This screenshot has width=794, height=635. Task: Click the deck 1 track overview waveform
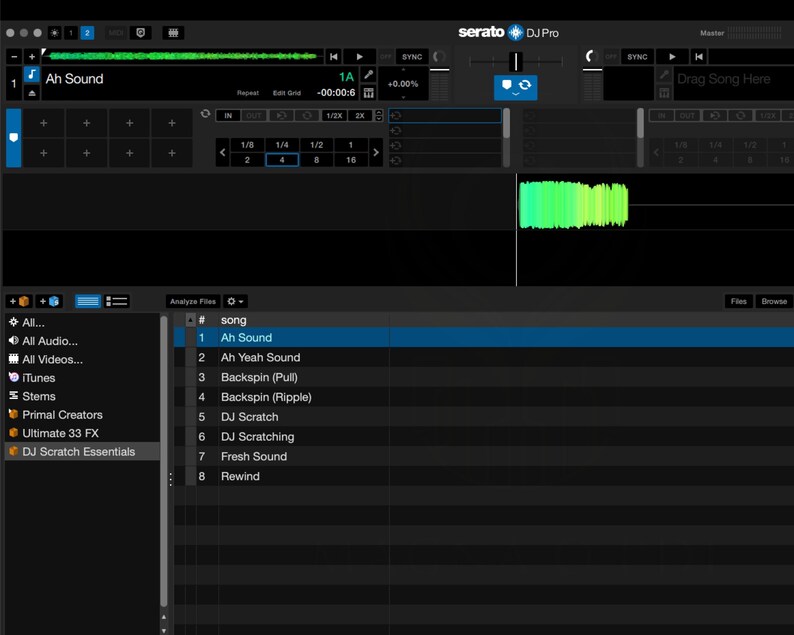184,56
